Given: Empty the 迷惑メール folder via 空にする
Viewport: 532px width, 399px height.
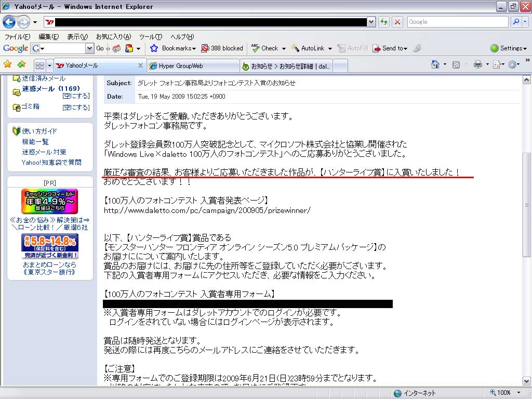Looking at the screenshot, I should (76, 96).
